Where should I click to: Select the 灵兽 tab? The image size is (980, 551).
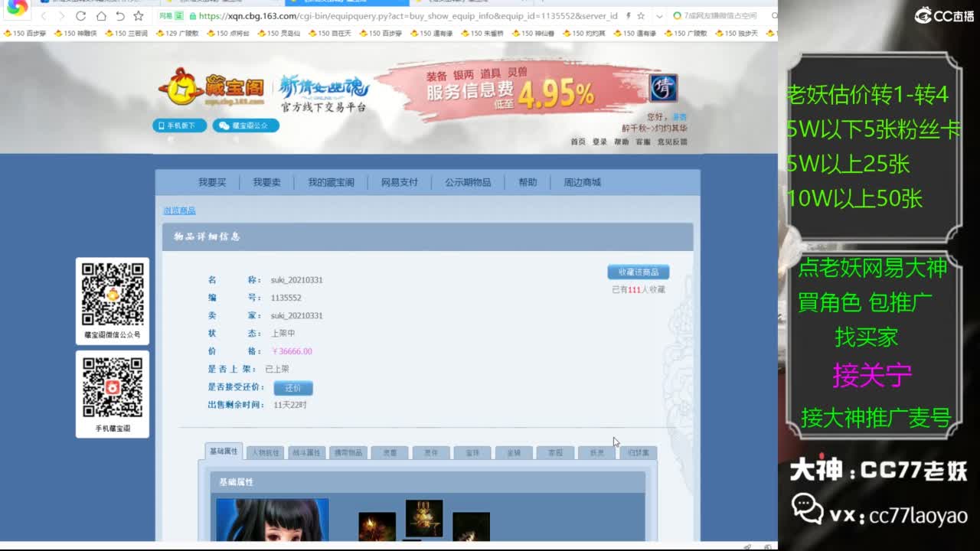point(390,453)
